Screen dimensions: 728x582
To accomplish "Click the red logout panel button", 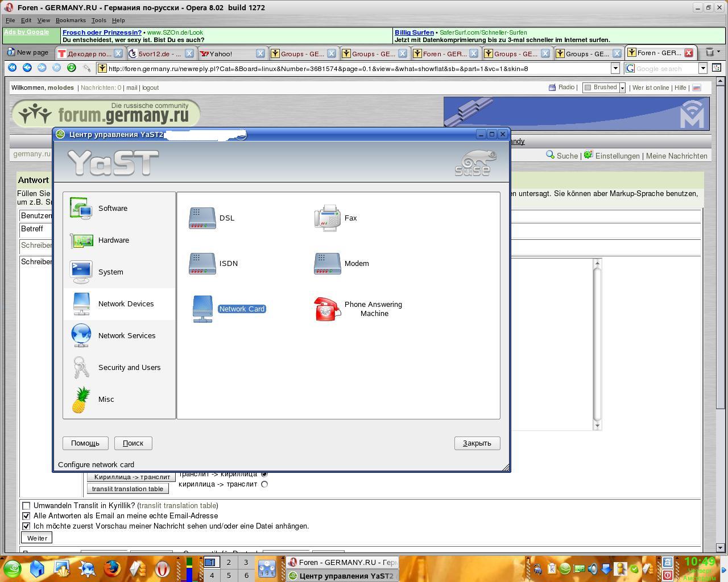I will (x=668, y=575).
